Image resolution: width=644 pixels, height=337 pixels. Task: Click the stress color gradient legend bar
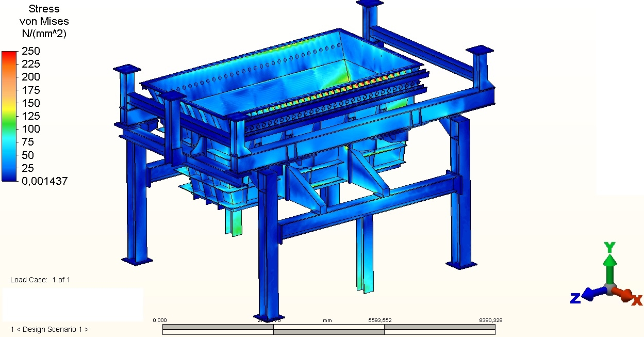pyautogui.click(x=9, y=116)
